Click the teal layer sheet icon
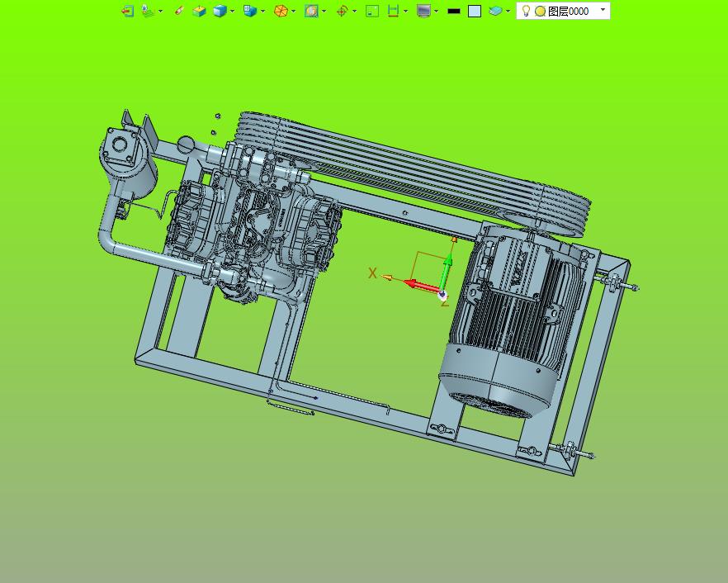This screenshot has width=728, height=583. pos(495,11)
